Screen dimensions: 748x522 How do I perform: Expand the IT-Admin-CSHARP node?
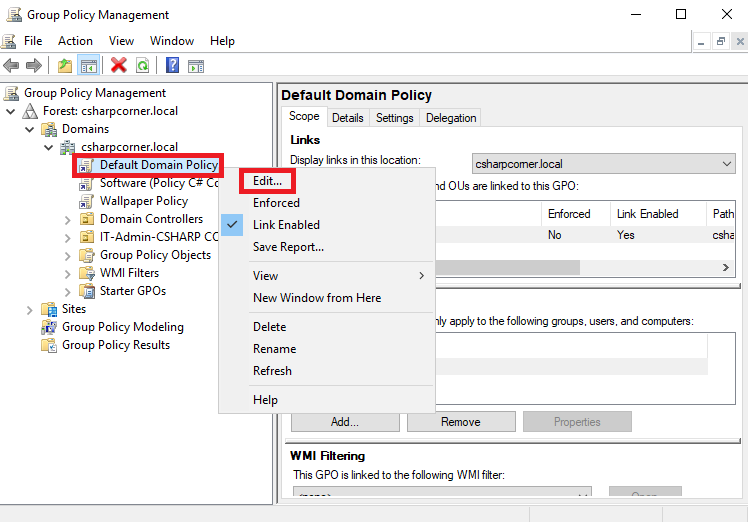click(x=67, y=238)
